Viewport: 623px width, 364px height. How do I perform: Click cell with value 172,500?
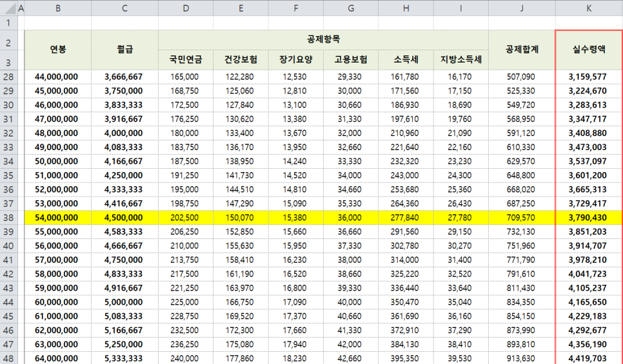(x=186, y=105)
